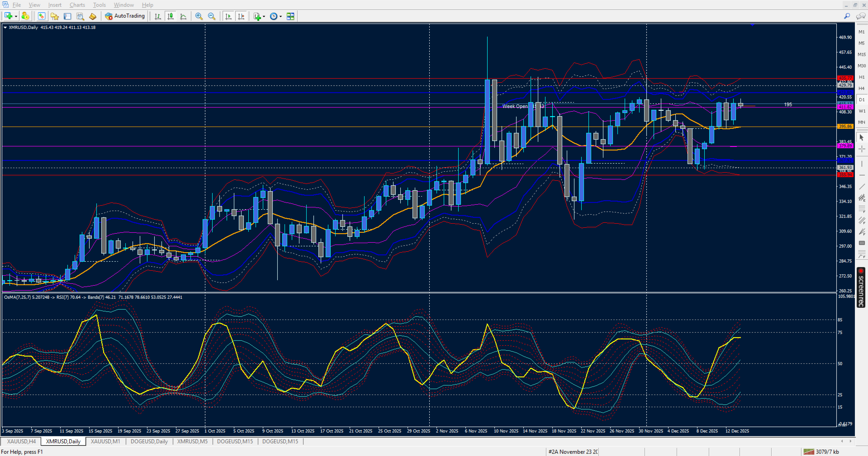
Task: Open the Help menu
Action: (x=147, y=5)
